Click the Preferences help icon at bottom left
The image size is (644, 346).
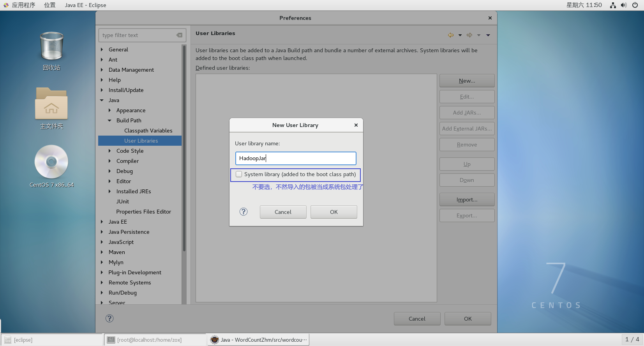(109, 318)
